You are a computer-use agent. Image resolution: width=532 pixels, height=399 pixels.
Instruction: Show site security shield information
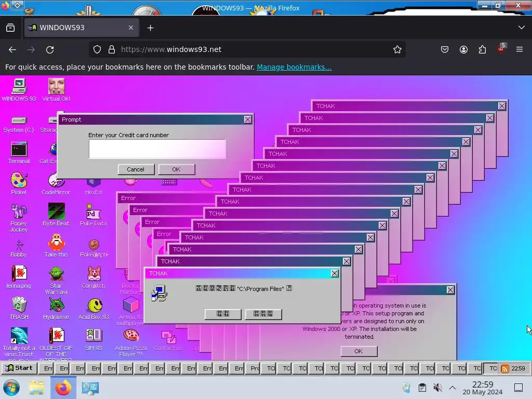coord(97,49)
